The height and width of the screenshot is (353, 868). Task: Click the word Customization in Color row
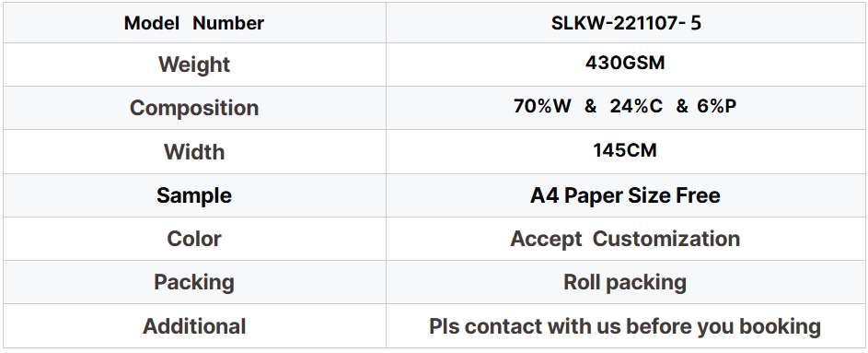coord(666,239)
